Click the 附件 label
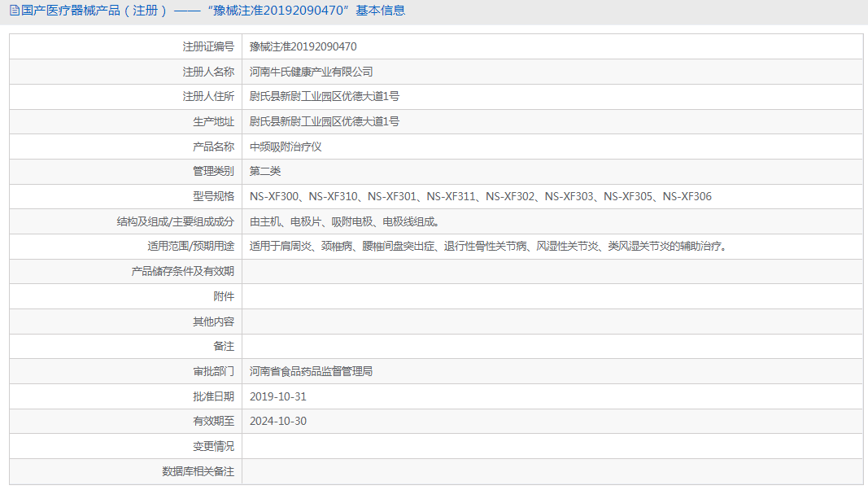The width and height of the screenshot is (868, 490). pos(224,297)
